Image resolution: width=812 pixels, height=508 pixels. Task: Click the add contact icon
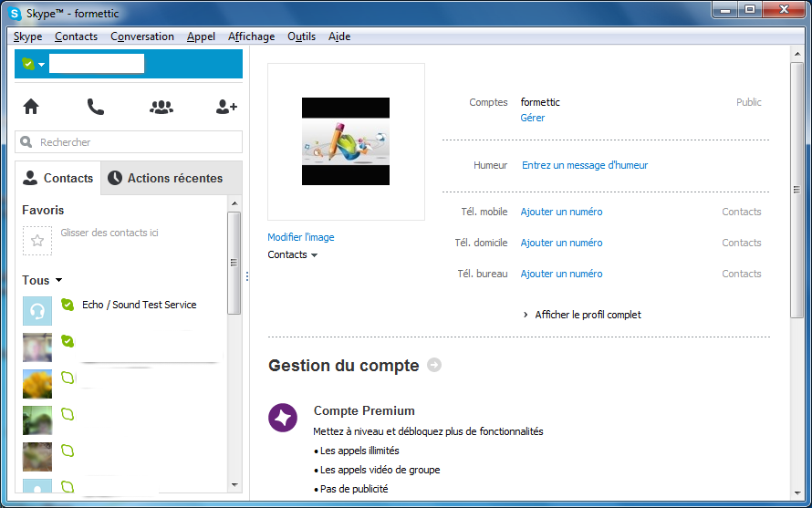click(226, 107)
